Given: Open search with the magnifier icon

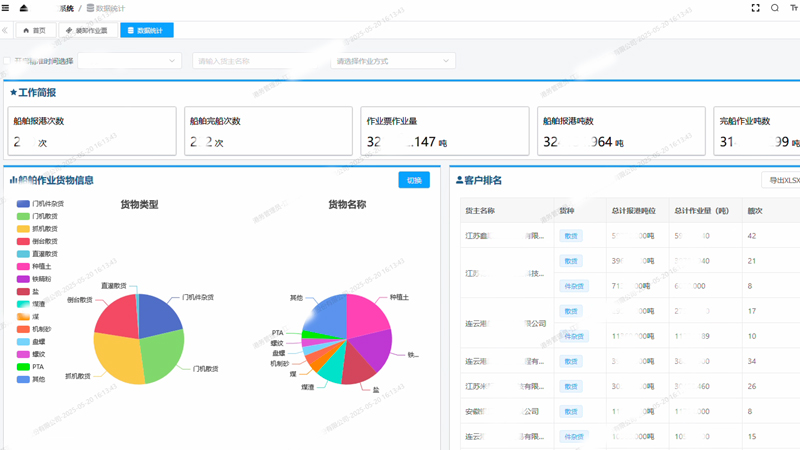Looking at the screenshot, I should tap(774, 8).
